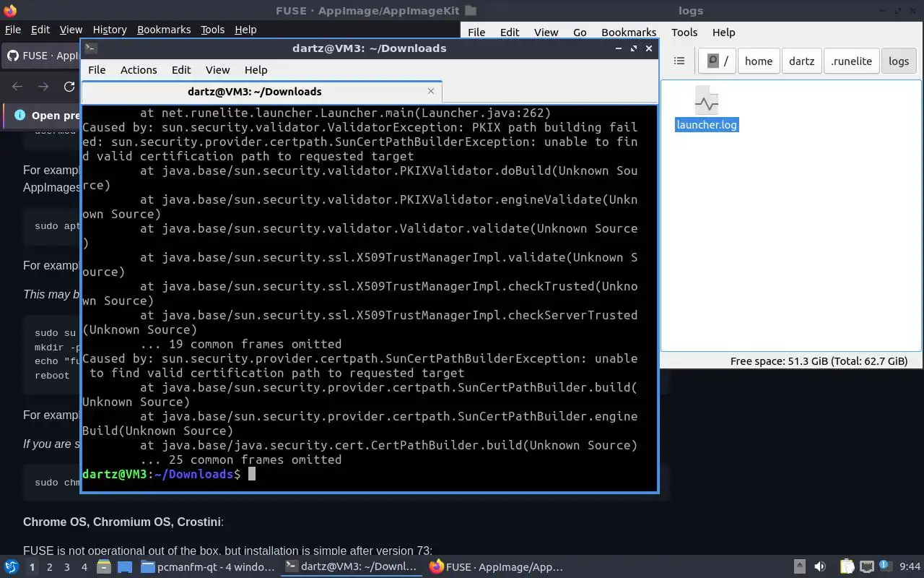This screenshot has height=578, width=924.
Task: Click the detailed list view icon in file manager
Action: pos(679,61)
